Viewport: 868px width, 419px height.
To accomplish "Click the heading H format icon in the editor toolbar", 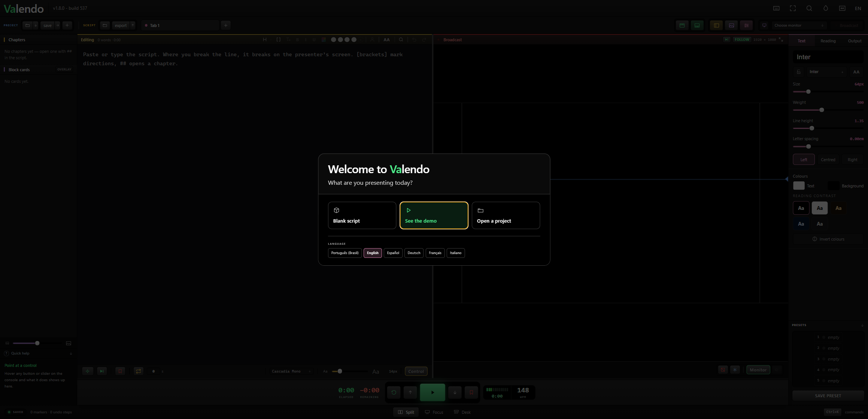I will [x=265, y=40].
